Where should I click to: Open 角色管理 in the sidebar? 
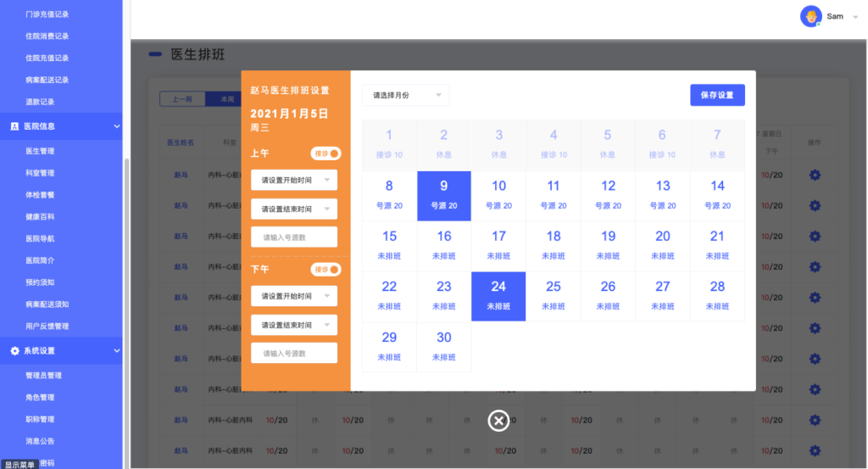[x=40, y=398]
